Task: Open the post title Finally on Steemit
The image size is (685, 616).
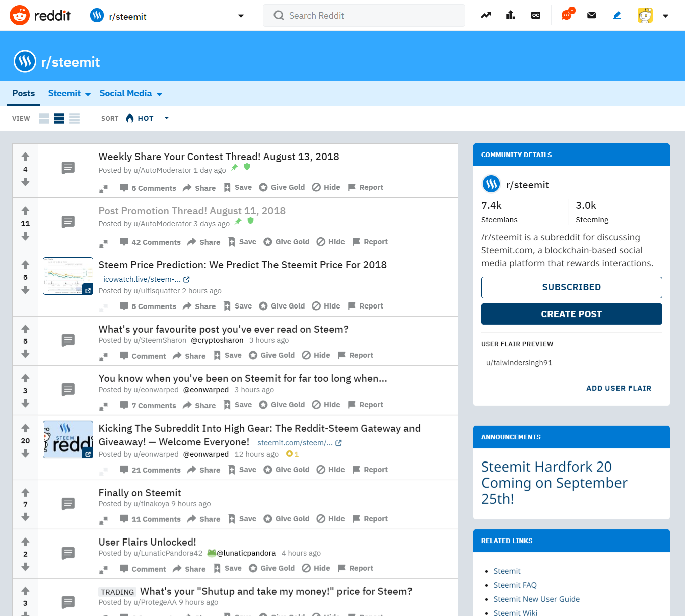Action: pos(140,493)
